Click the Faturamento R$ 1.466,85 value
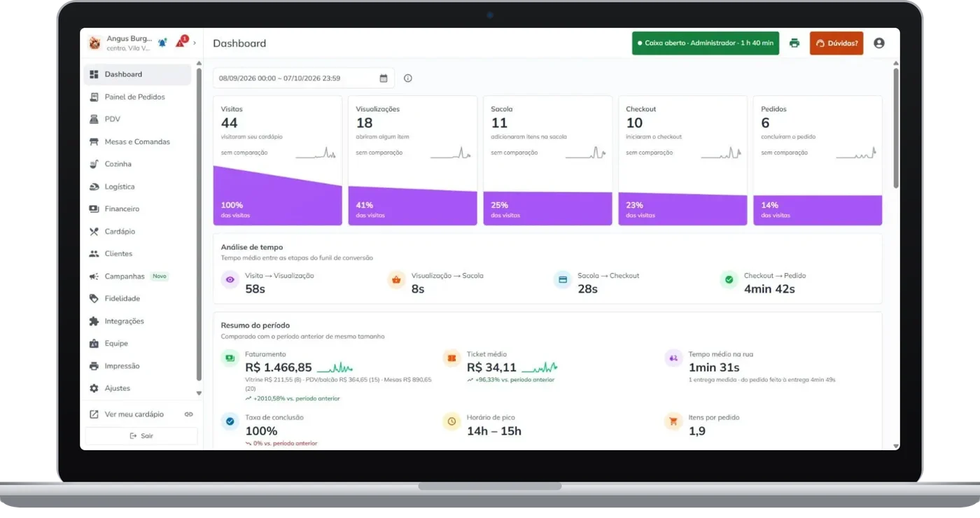This screenshot has width=980, height=518. coord(279,367)
